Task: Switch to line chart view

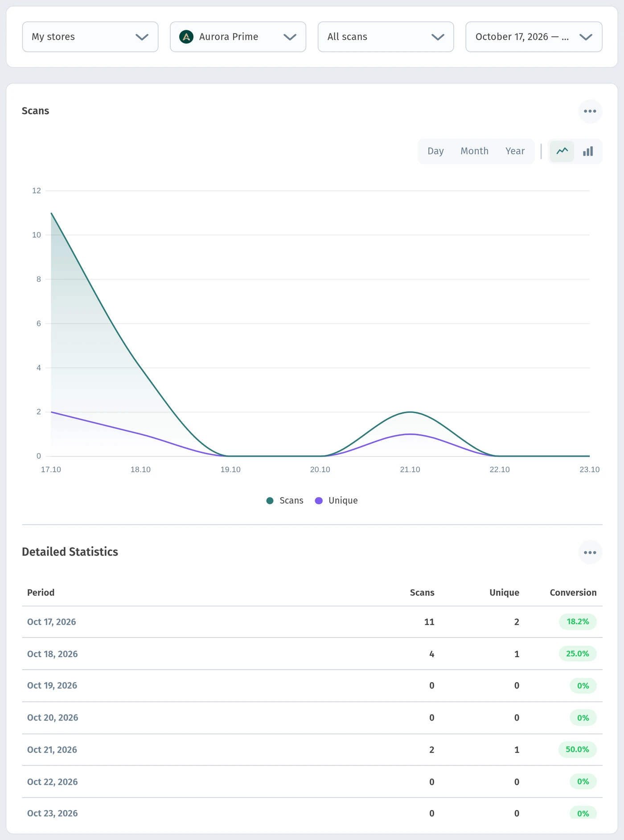Action: 562,151
